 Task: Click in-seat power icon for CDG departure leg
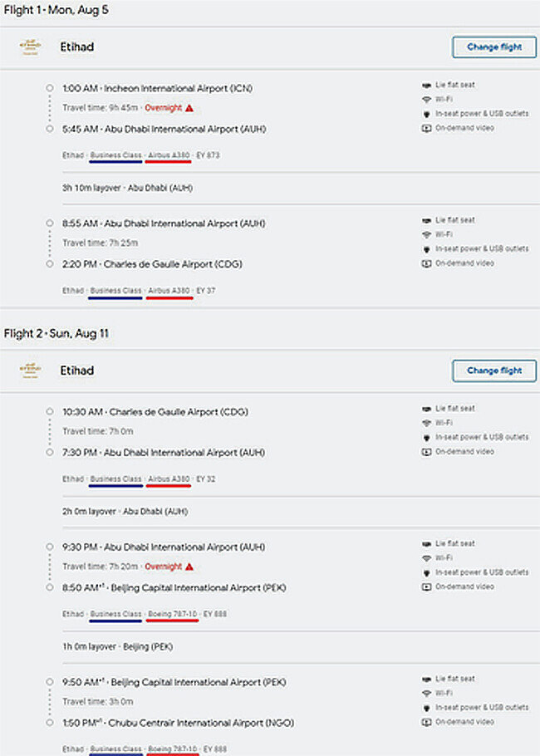pos(426,438)
